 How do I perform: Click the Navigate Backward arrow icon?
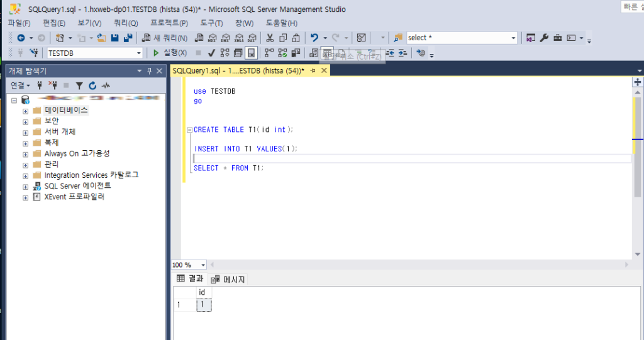pos(21,38)
